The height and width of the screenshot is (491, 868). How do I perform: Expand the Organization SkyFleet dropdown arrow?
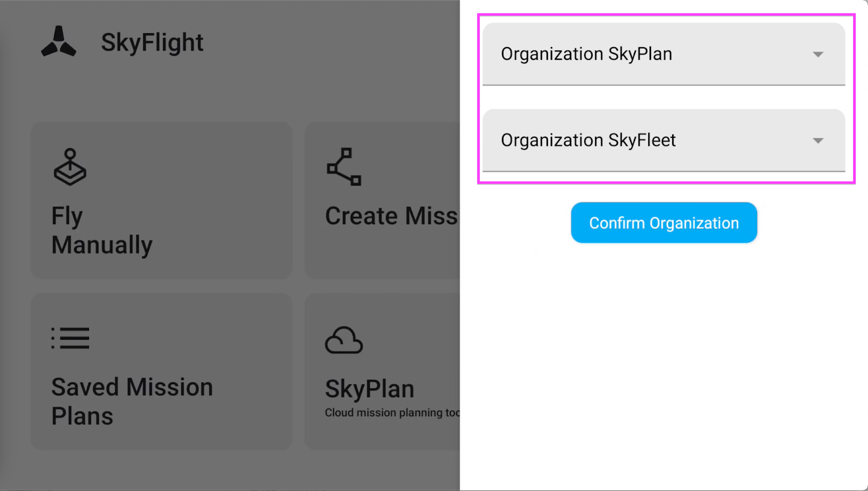click(818, 141)
